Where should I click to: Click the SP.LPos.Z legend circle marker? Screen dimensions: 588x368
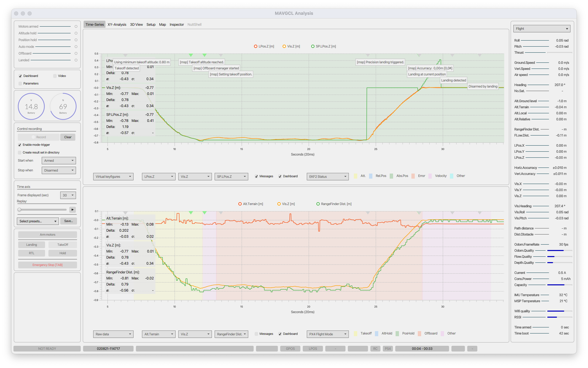coord(313,46)
